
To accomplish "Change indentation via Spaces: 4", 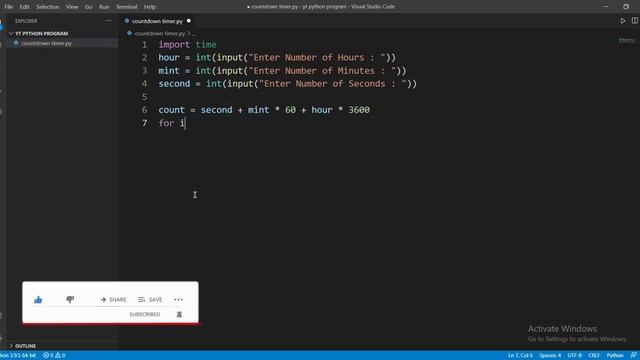I will coord(550,355).
